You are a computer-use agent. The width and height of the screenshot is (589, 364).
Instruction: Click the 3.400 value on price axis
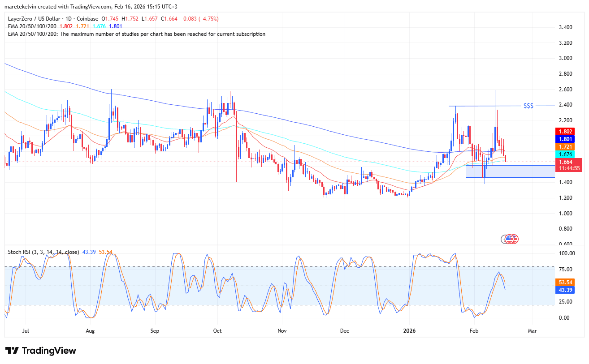(x=564, y=27)
